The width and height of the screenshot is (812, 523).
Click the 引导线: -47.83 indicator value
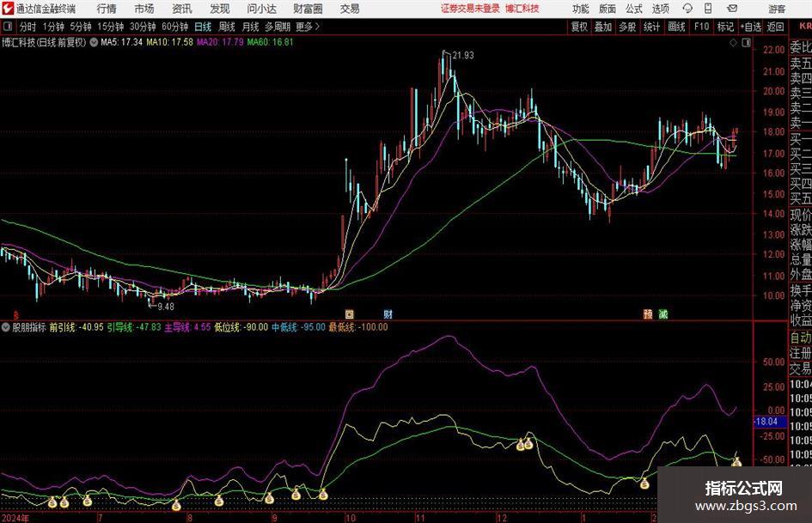click(x=134, y=327)
